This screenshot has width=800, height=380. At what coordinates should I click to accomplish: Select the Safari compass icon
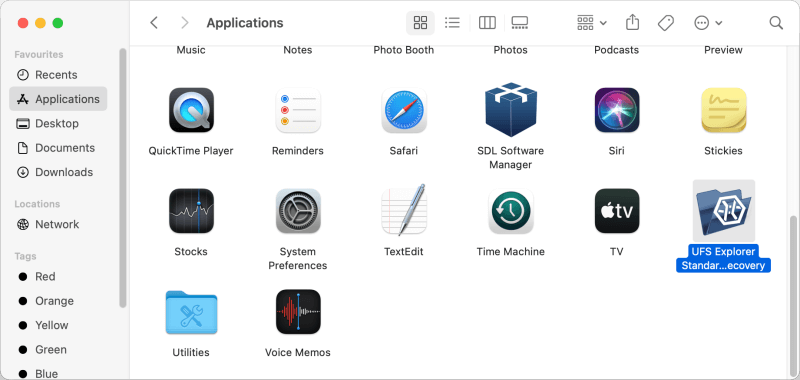404,110
